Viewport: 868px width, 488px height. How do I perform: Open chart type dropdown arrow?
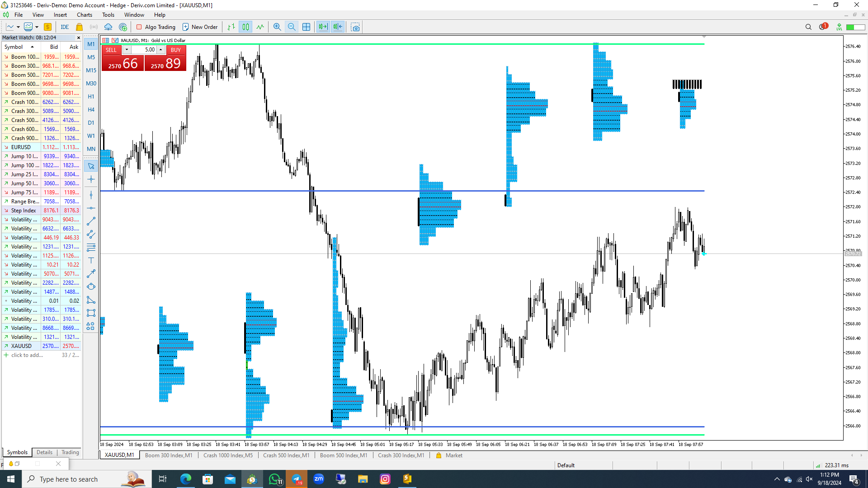[18, 27]
